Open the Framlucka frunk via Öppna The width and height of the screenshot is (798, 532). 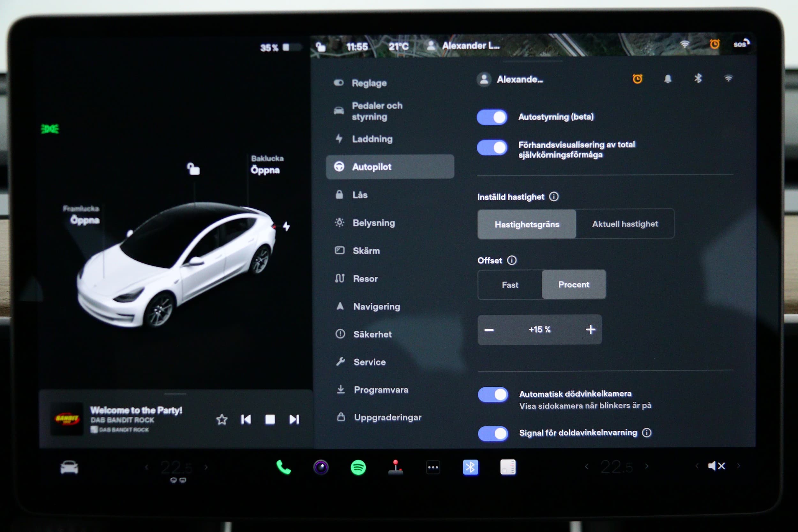[x=85, y=220]
